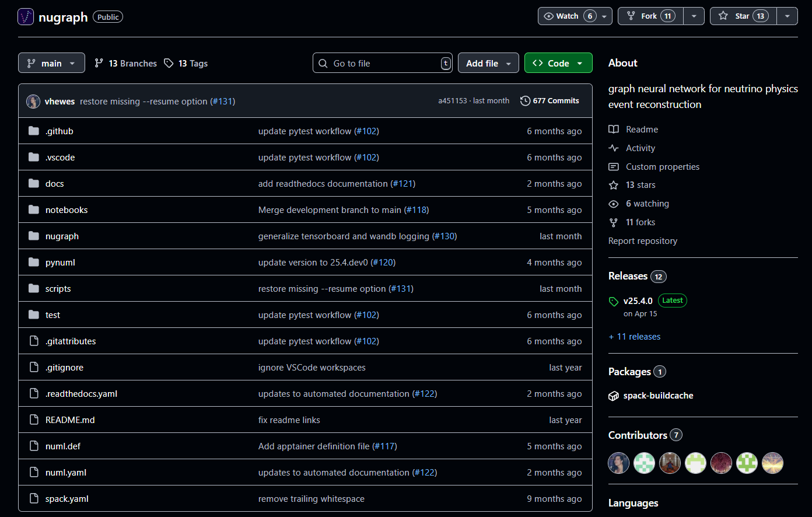Image resolution: width=812 pixels, height=517 pixels.
Task: Open the Watch notification settings via the eye icon
Action: pyautogui.click(x=548, y=16)
